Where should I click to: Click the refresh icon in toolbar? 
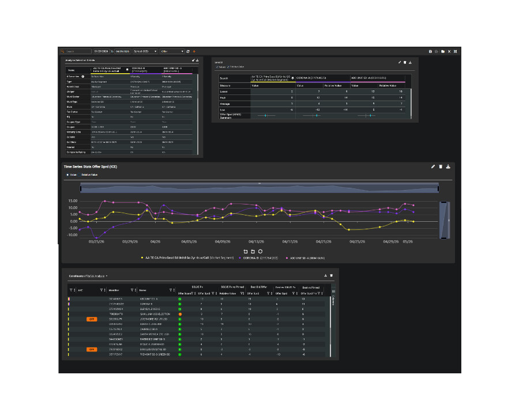tap(188, 51)
